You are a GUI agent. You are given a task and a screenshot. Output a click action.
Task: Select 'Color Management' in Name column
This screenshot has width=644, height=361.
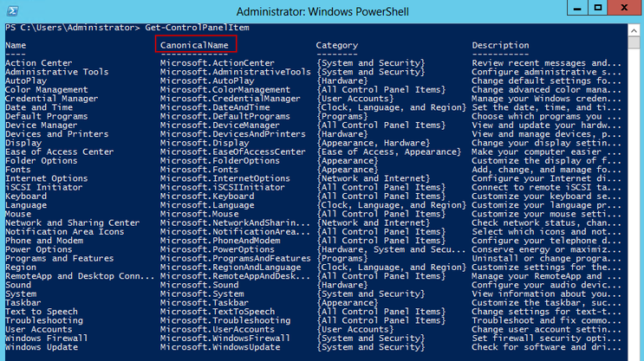[47, 89]
